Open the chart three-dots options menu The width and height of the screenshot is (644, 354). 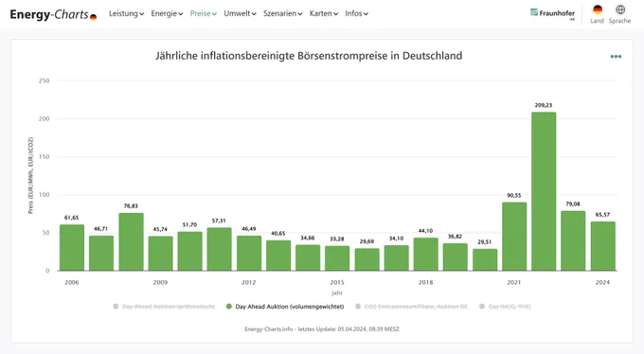click(x=616, y=57)
